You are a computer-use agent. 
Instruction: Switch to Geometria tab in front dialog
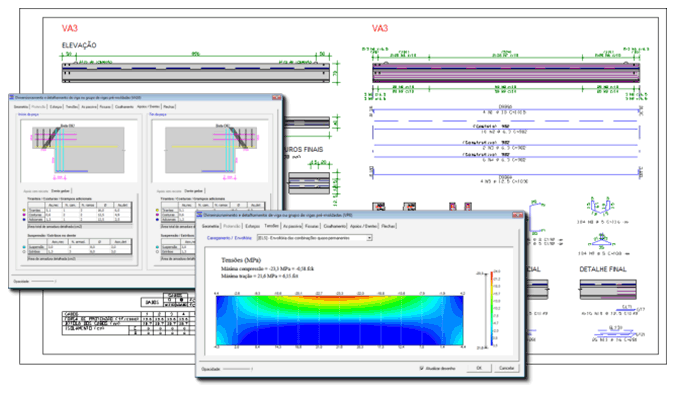coord(211,226)
